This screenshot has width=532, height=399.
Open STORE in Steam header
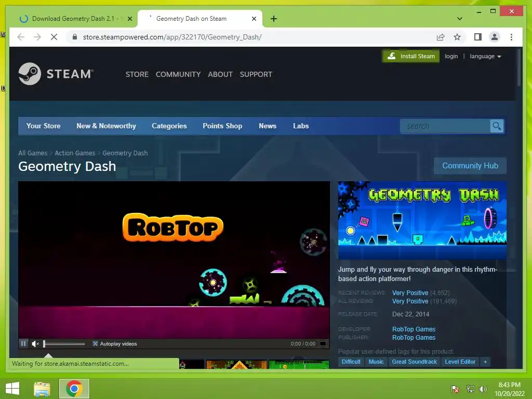137,74
